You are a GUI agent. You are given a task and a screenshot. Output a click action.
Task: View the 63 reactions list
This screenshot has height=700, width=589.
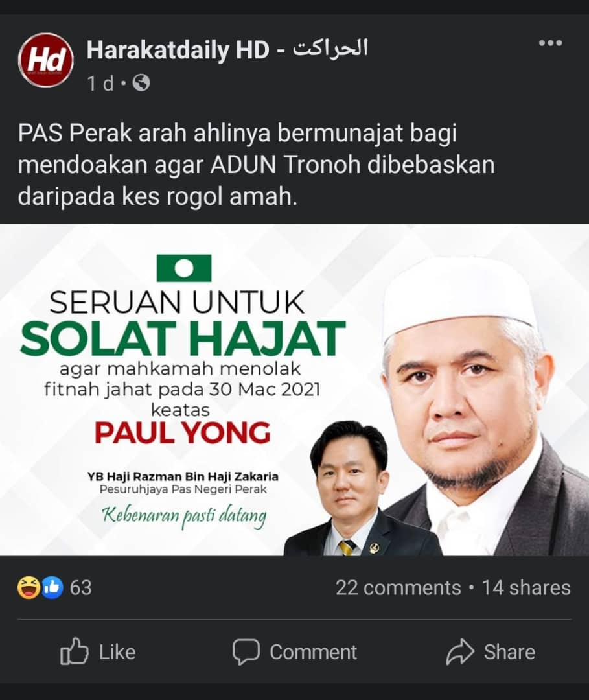[81, 587]
